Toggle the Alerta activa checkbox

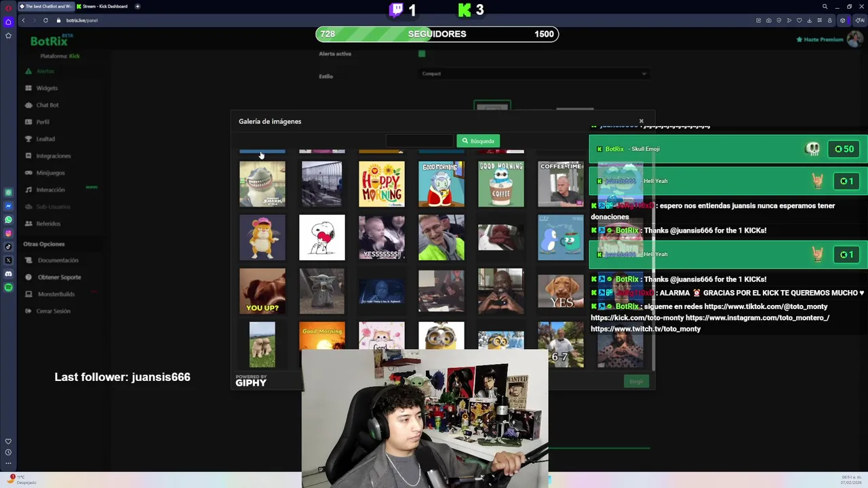point(422,54)
